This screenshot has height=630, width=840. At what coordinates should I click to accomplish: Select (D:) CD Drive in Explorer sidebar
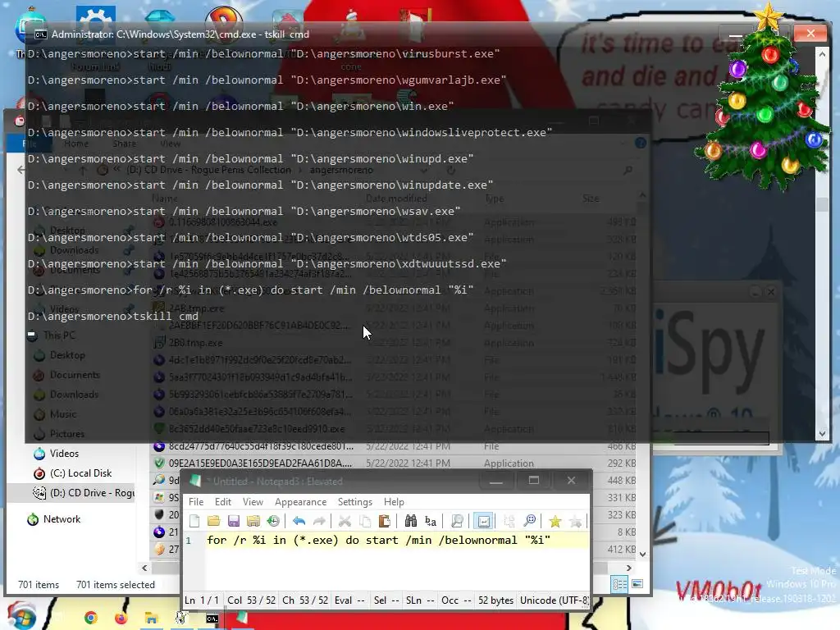click(x=83, y=493)
